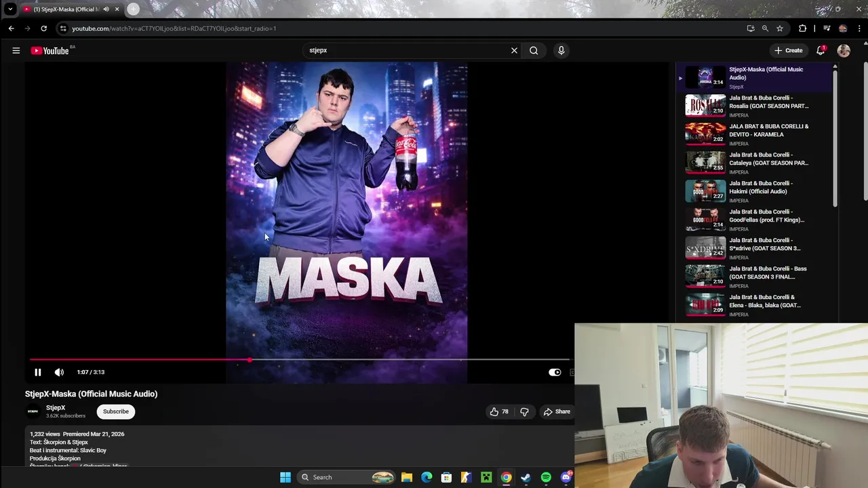Open Microsoft Store from the taskbar
Viewport: 868px width, 488px height.
446,477
